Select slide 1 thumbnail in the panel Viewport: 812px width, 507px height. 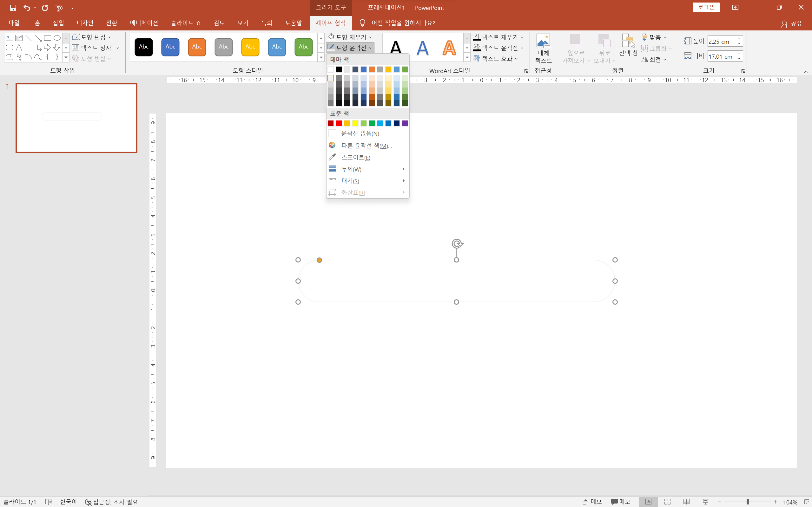[76, 118]
